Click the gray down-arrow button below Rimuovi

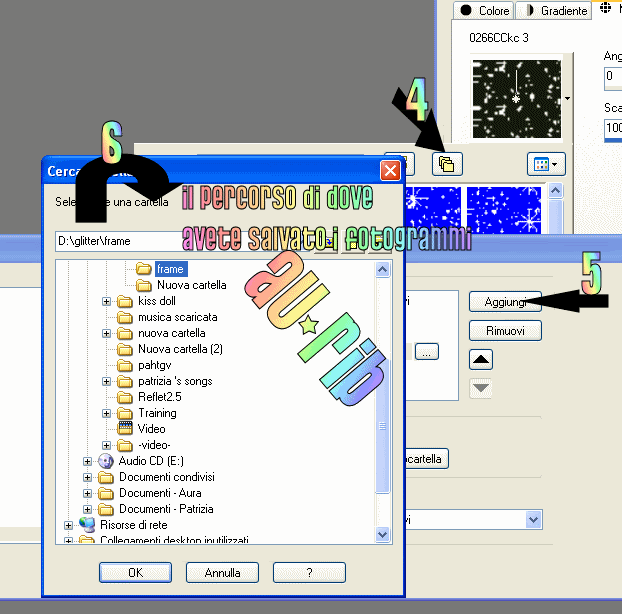(481, 388)
